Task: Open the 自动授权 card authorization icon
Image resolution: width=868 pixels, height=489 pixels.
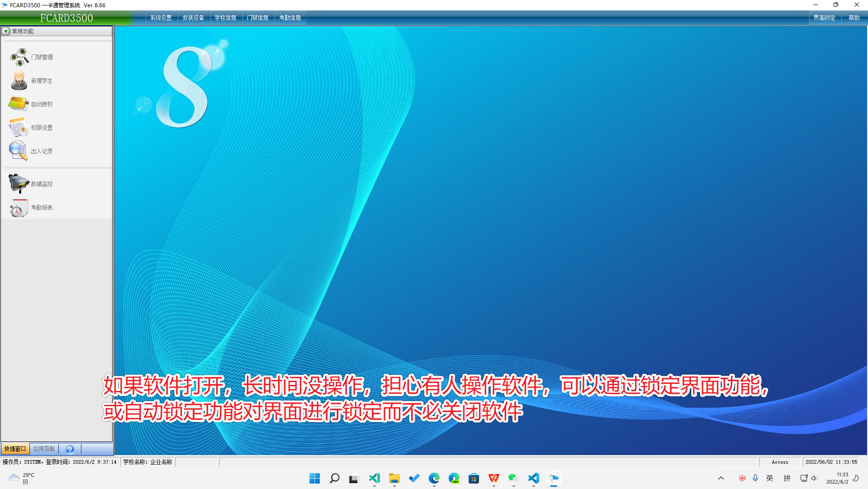Action: click(19, 104)
